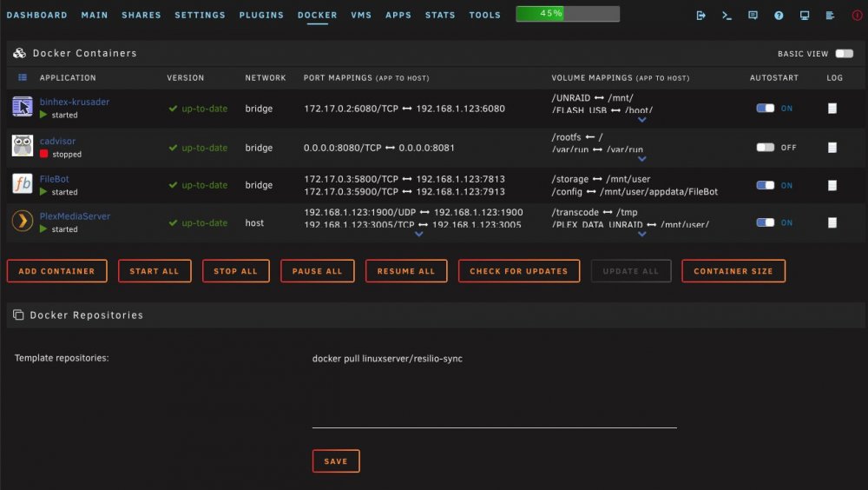Click the cadvisor owl container icon
The image size is (868, 490).
(x=23, y=146)
